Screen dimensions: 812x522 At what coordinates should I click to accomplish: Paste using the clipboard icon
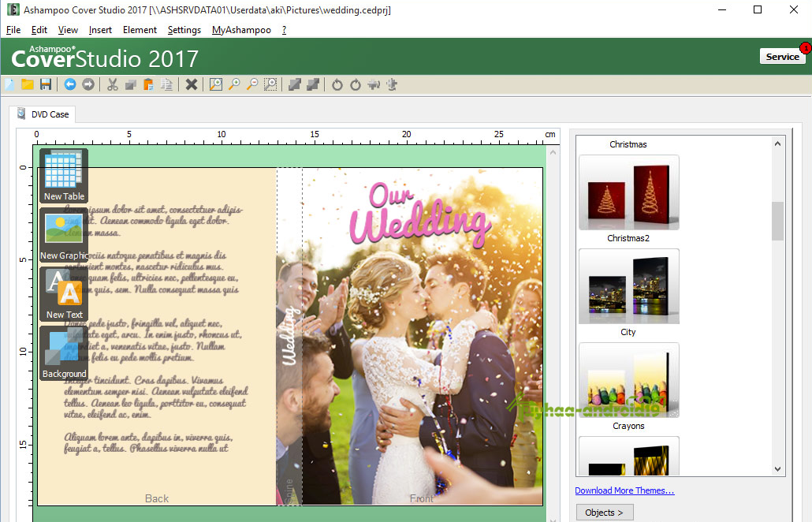pyautogui.click(x=148, y=84)
